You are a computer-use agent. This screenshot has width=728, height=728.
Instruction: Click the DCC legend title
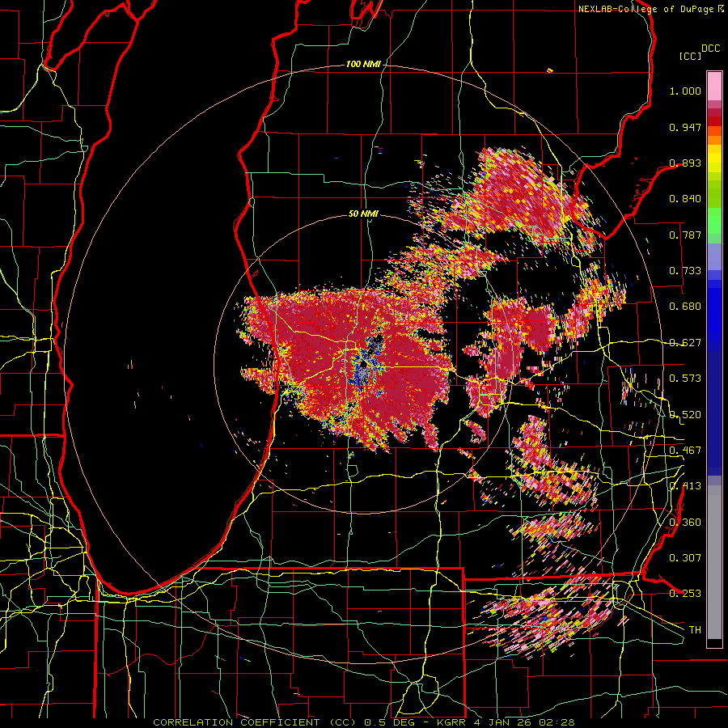click(x=710, y=49)
